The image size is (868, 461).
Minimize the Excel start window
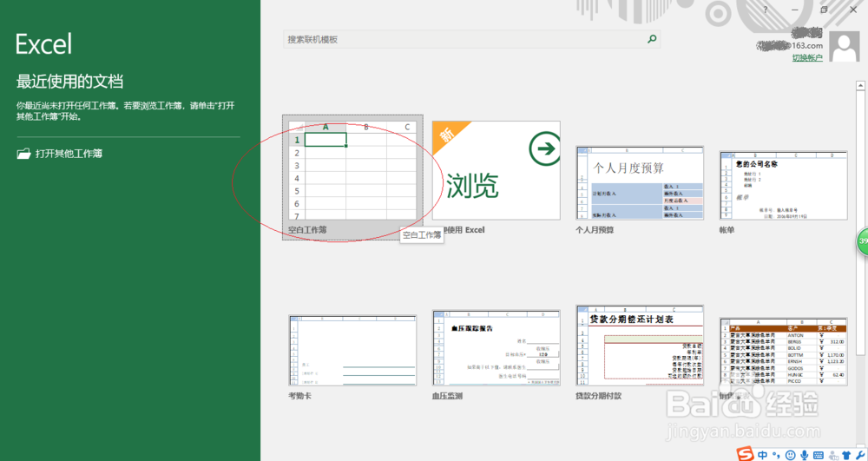[x=794, y=10]
